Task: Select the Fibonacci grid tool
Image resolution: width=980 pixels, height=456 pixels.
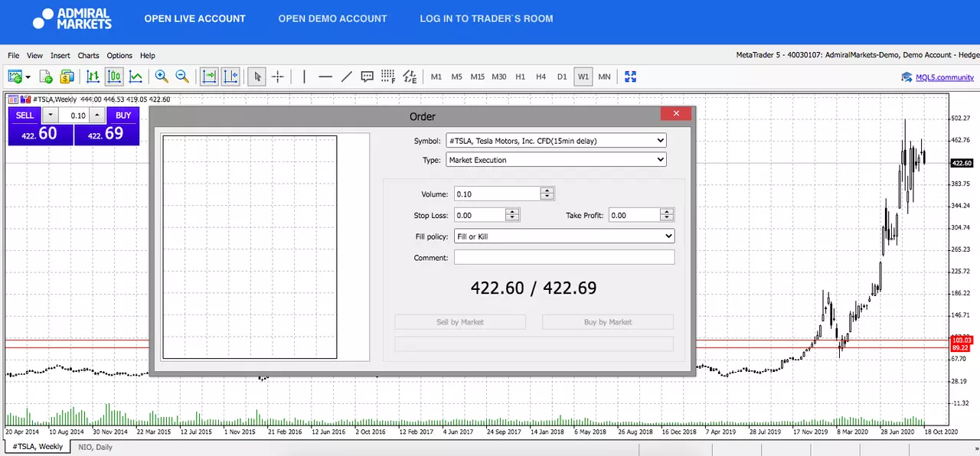Action: pos(388,77)
